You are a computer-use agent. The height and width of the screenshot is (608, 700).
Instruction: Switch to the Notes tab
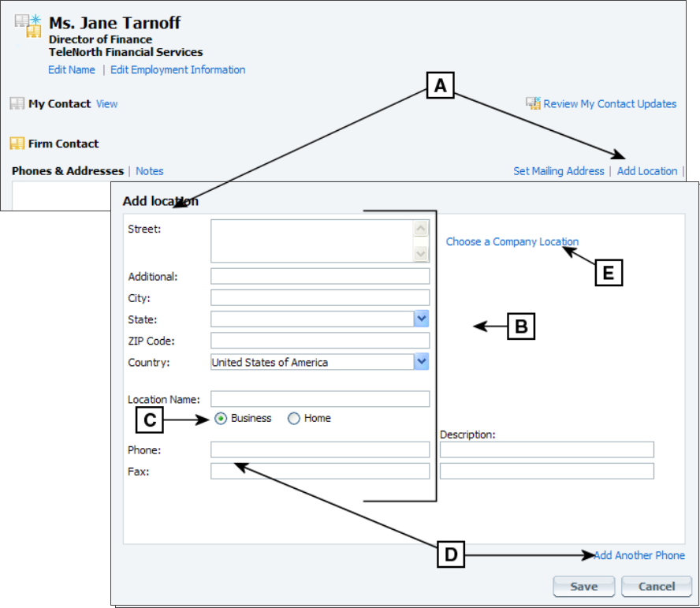150,171
